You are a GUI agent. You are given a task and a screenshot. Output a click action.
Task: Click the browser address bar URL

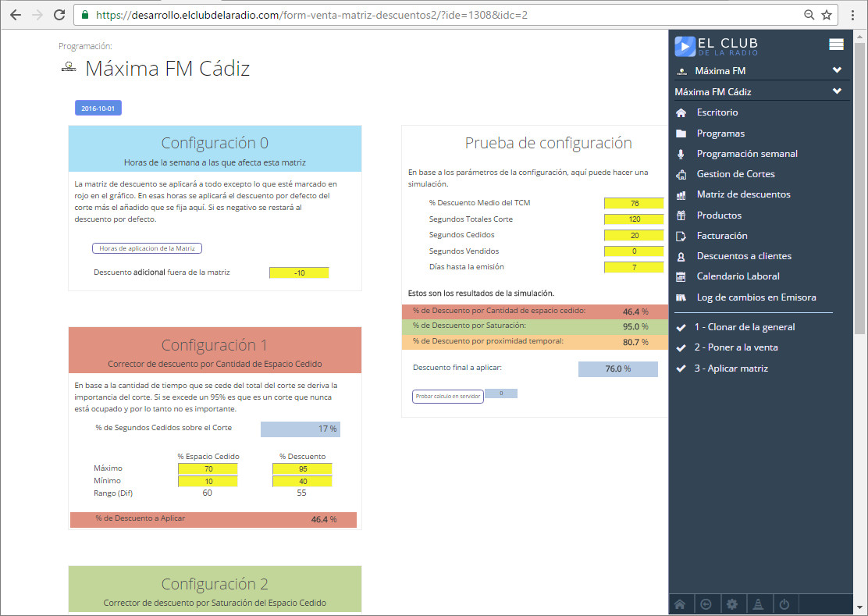point(311,15)
